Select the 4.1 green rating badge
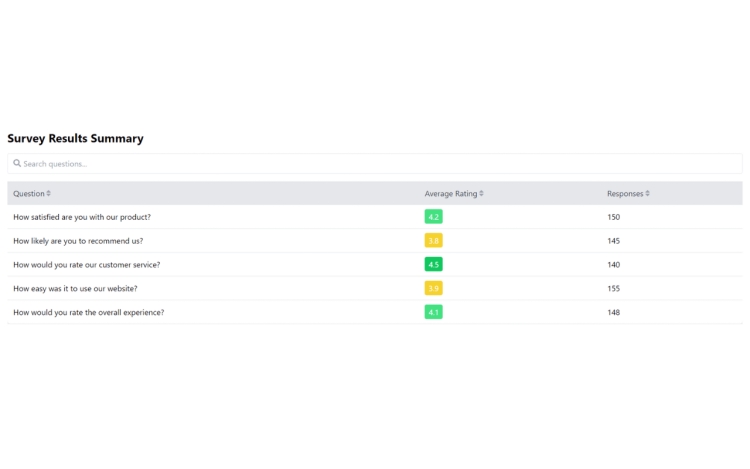The image size is (750, 469). 433,312
